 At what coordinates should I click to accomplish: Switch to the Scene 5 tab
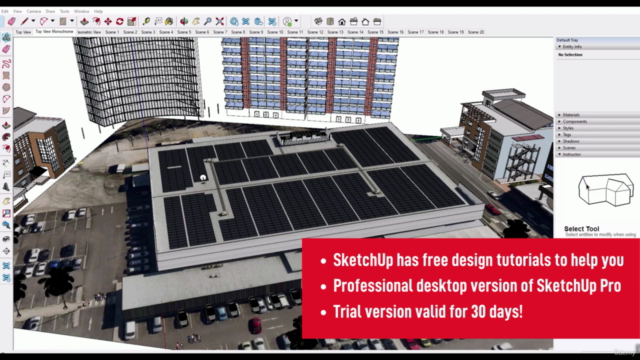184,32
